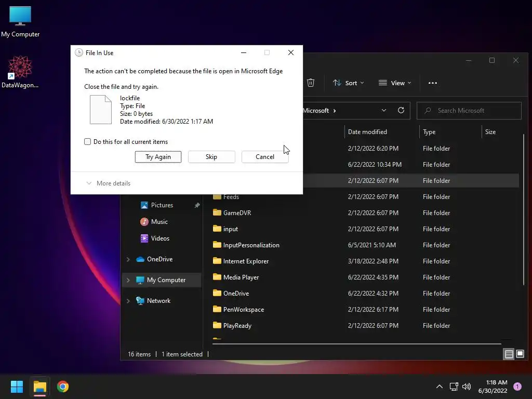
Task: Expand the My Computer tree node
Action: click(x=128, y=280)
